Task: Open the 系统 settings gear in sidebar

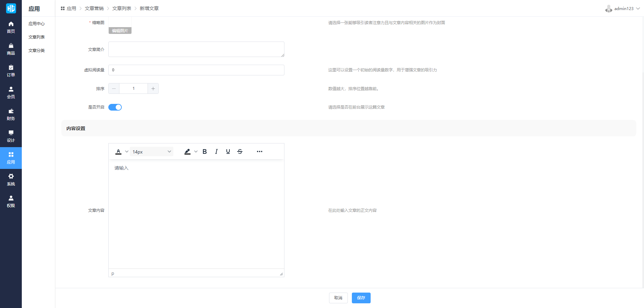Action: [x=11, y=180]
